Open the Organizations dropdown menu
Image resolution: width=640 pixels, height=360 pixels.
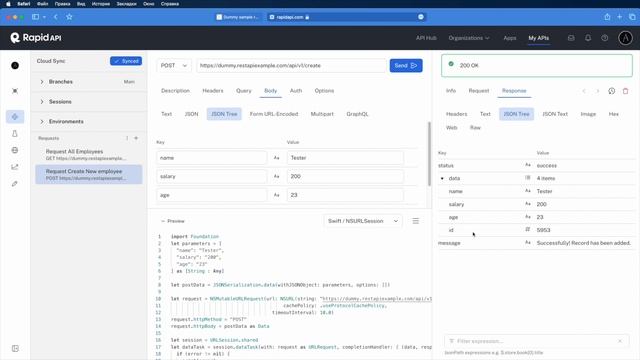tap(469, 38)
